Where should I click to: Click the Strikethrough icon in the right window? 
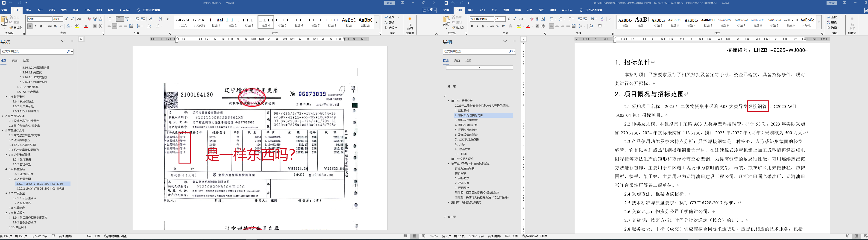(492, 26)
